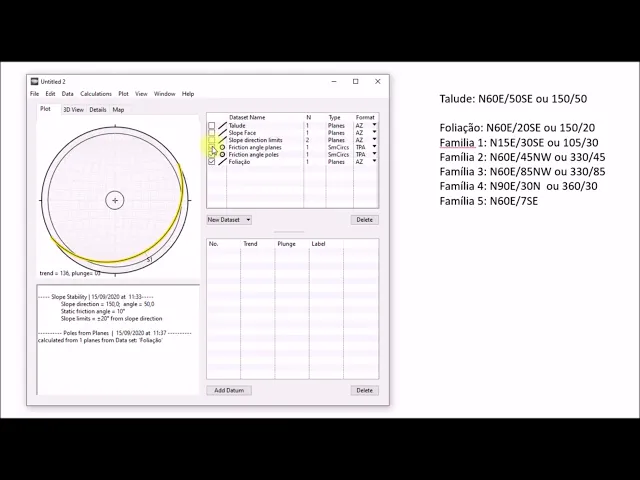Image resolution: width=640 pixels, height=480 pixels.
Task: Open the New Dataset dropdown
Action: click(x=229, y=220)
